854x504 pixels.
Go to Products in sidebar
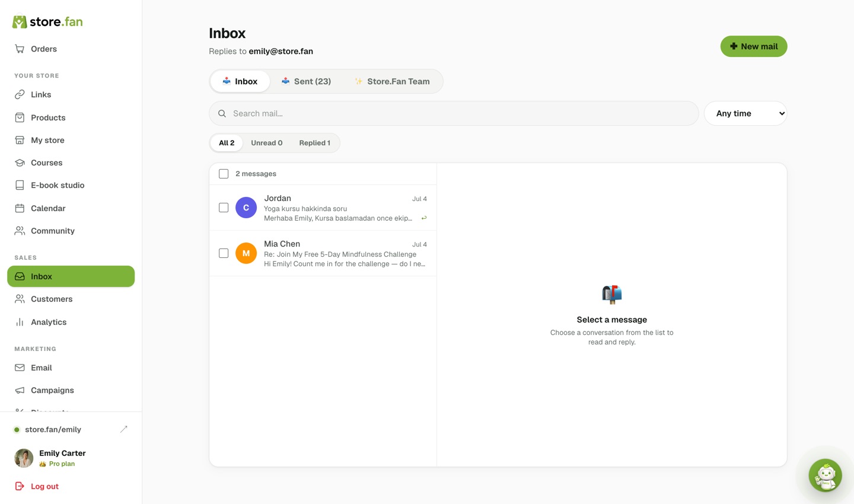pyautogui.click(x=71, y=117)
